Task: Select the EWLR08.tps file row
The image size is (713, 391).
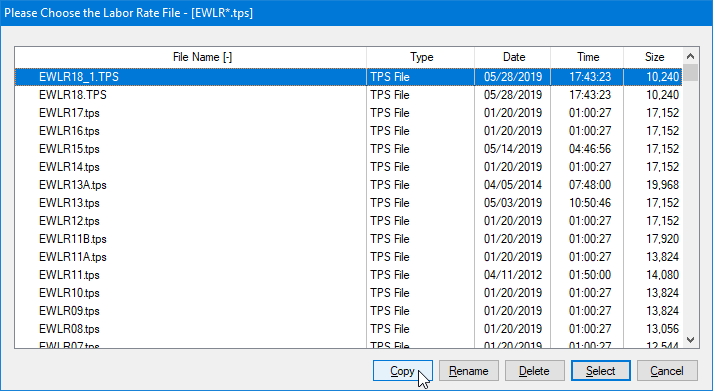Action: click(349, 329)
